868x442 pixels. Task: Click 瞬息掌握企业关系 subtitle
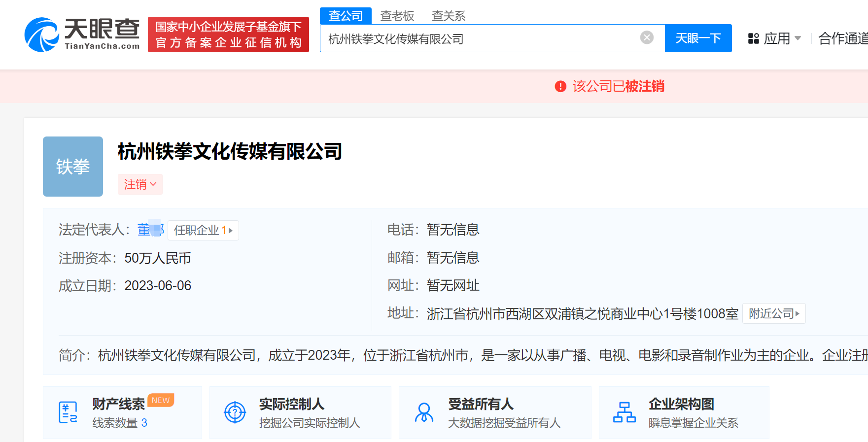coord(694,423)
